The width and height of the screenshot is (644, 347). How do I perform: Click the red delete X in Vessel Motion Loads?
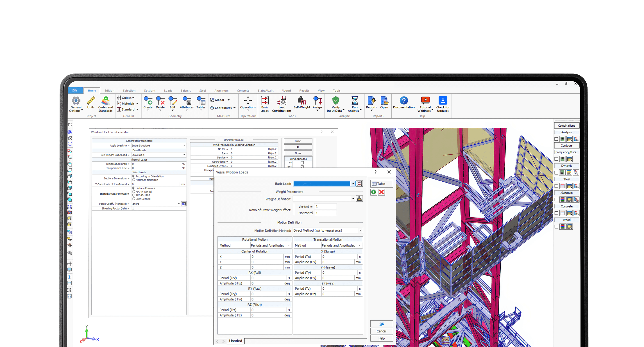point(381,192)
